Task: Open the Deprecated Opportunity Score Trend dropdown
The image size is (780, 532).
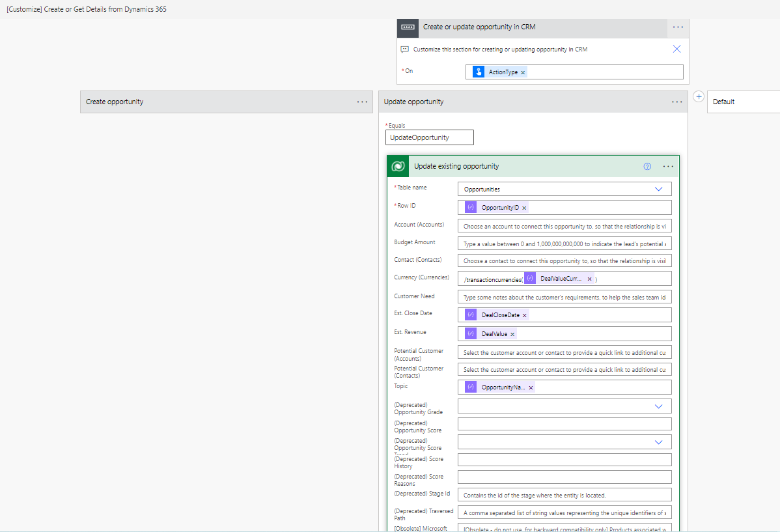Action: pyautogui.click(x=658, y=442)
